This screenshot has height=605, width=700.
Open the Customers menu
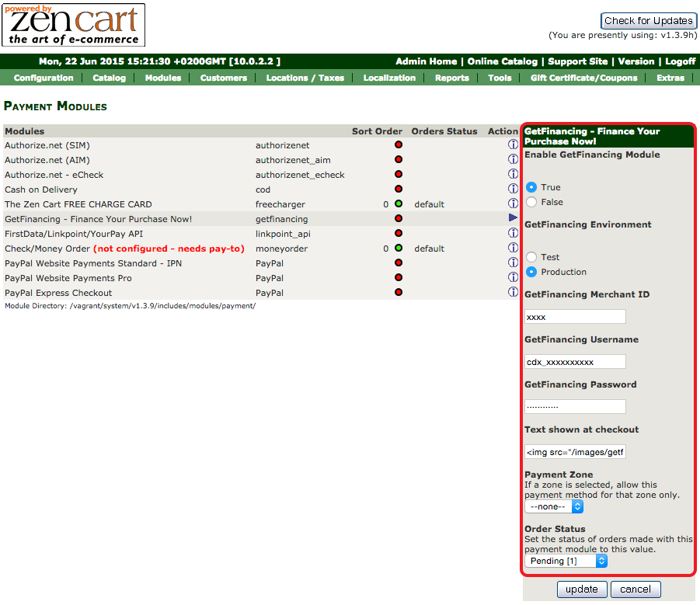[x=223, y=78]
